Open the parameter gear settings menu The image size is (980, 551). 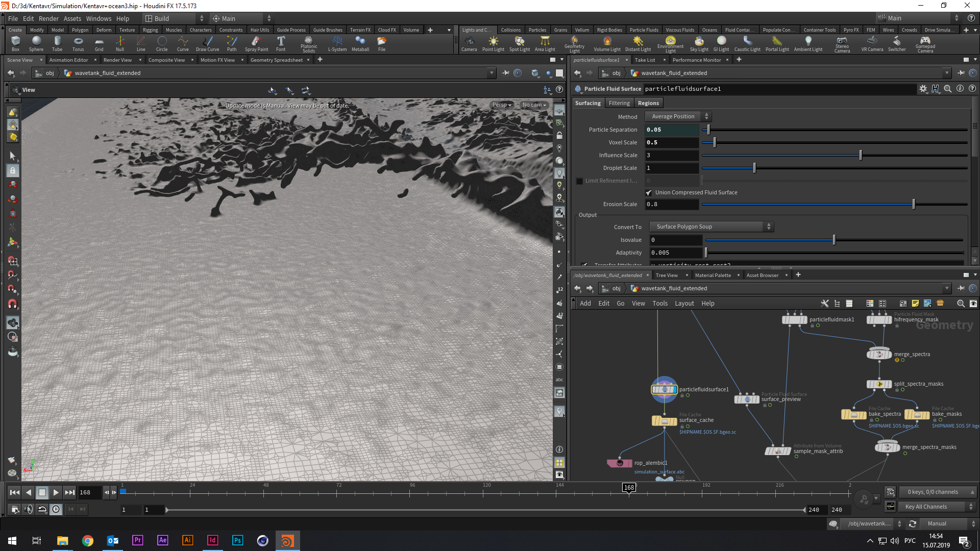pos(923,89)
